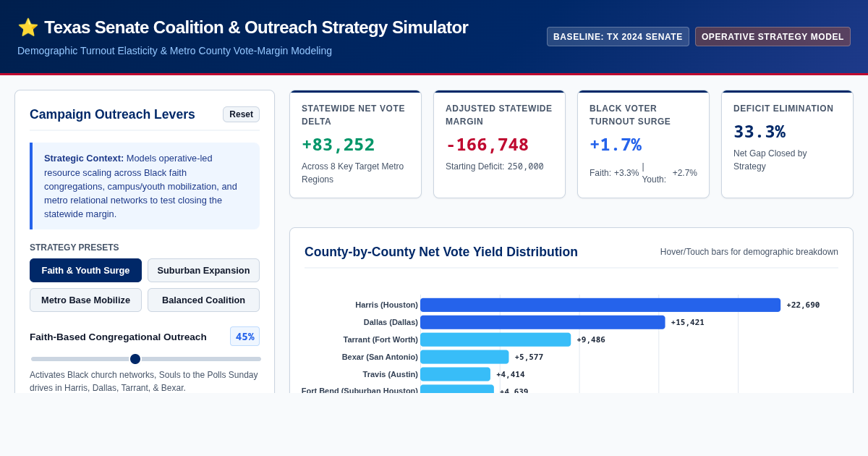Image resolution: width=868 pixels, height=456 pixels.
Task: Click the star icon in the title
Action: tap(28, 28)
